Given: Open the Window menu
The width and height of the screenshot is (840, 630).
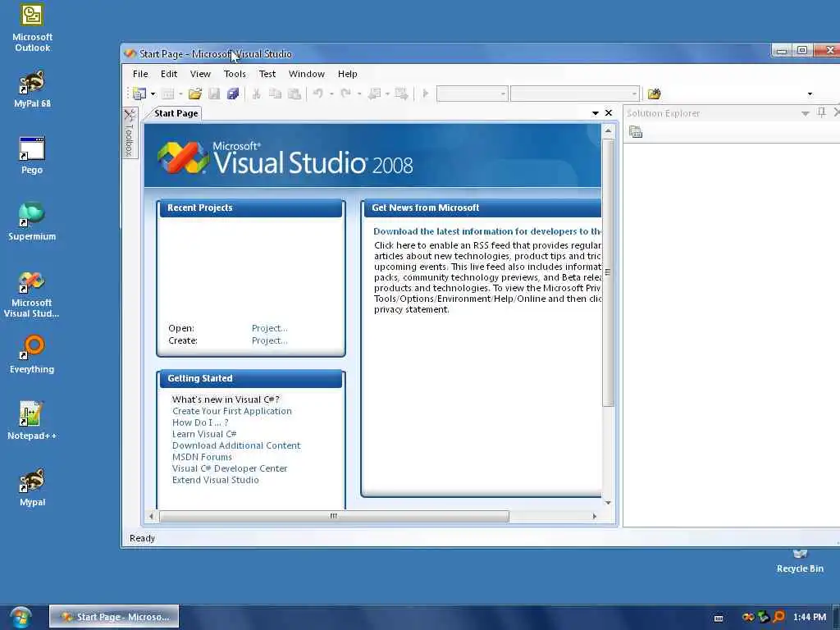Looking at the screenshot, I should tap(307, 74).
